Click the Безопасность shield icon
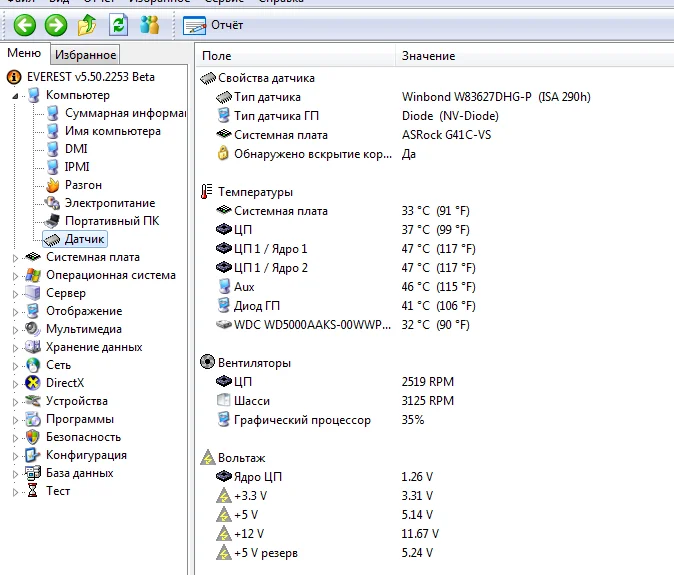The image size is (674, 575). (x=33, y=437)
